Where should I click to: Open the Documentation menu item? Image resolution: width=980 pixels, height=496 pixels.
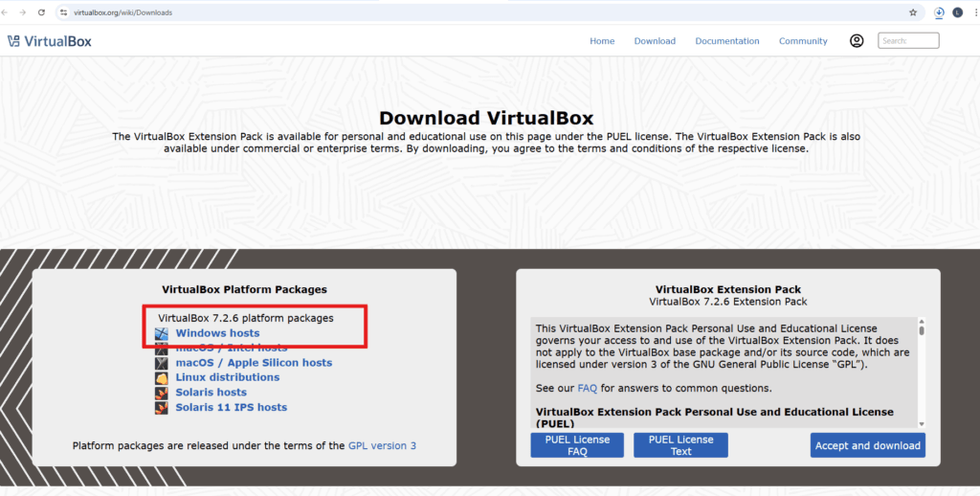(x=727, y=41)
